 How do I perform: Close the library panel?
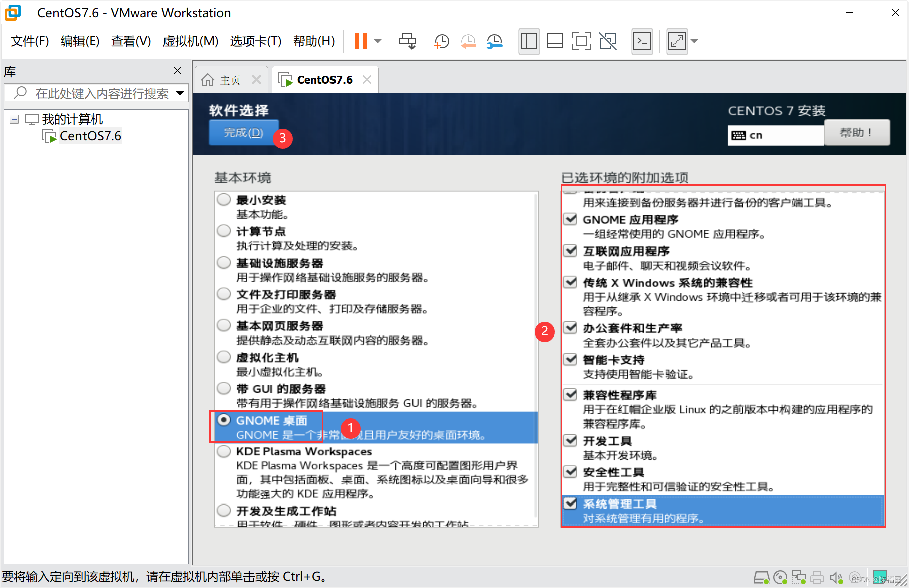coord(178,71)
